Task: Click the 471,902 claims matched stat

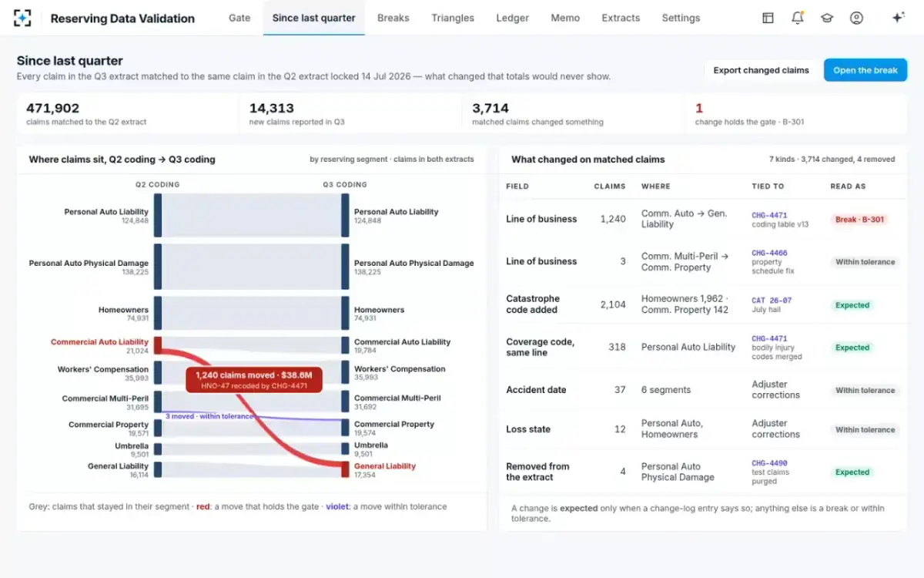Action: [127, 114]
